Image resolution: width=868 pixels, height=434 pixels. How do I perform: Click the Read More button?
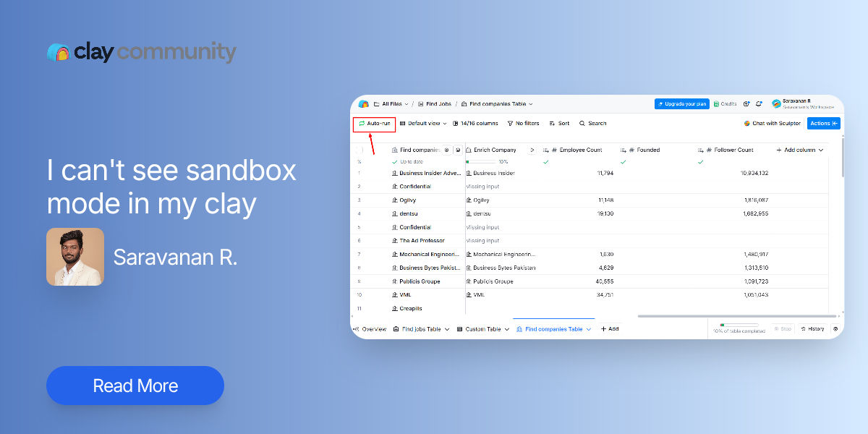pos(135,385)
